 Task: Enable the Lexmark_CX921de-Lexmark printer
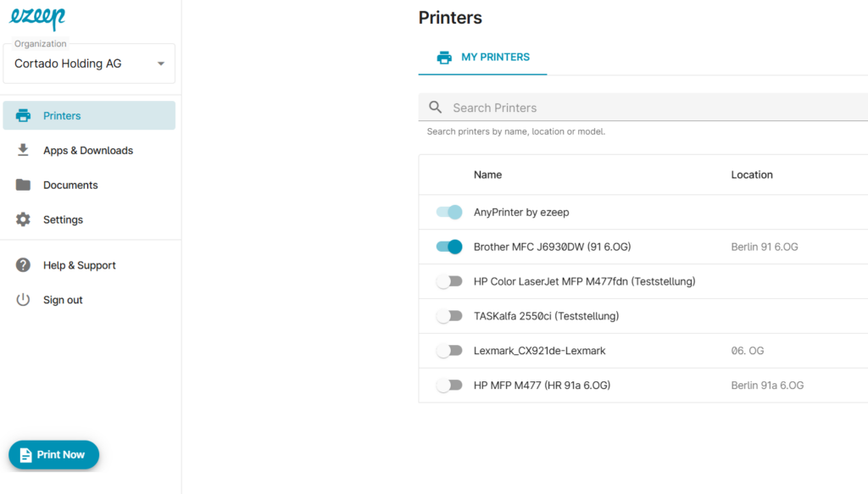(450, 350)
